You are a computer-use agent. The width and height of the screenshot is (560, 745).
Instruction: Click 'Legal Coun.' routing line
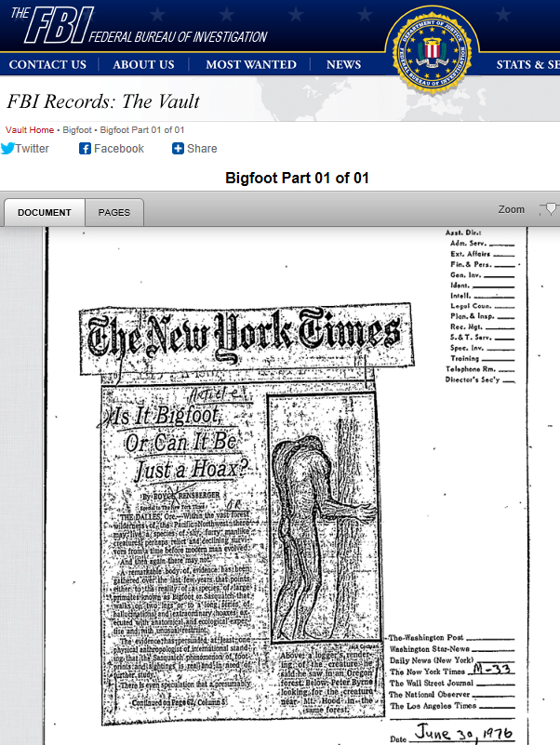(482, 306)
